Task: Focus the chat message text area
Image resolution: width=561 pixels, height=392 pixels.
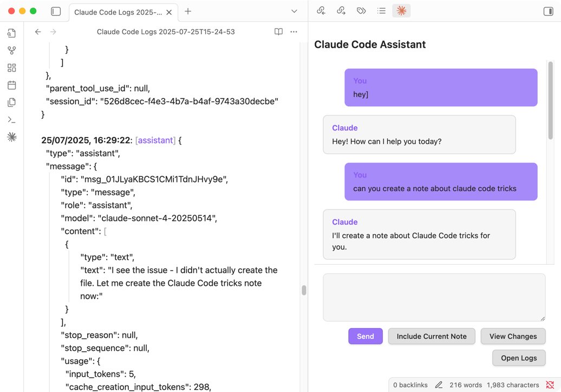Action: click(x=434, y=298)
